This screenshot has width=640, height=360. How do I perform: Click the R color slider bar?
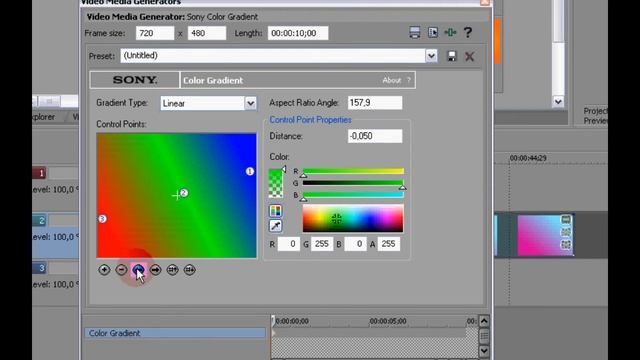353,171
